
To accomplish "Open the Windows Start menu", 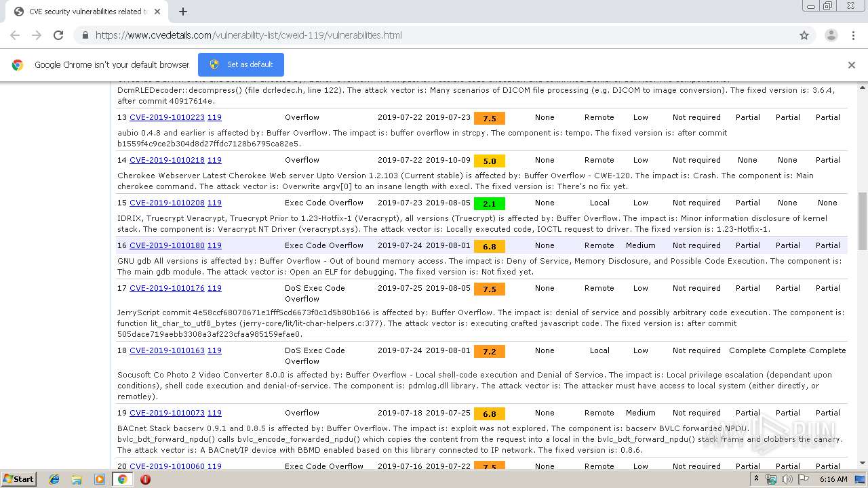I will pos(18,479).
